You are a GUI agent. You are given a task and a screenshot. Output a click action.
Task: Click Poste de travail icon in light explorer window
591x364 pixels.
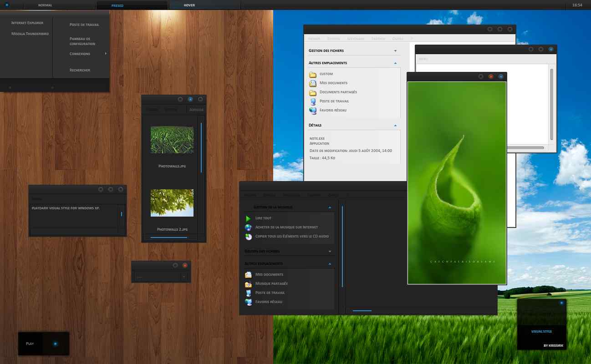pyautogui.click(x=312, y=101)
